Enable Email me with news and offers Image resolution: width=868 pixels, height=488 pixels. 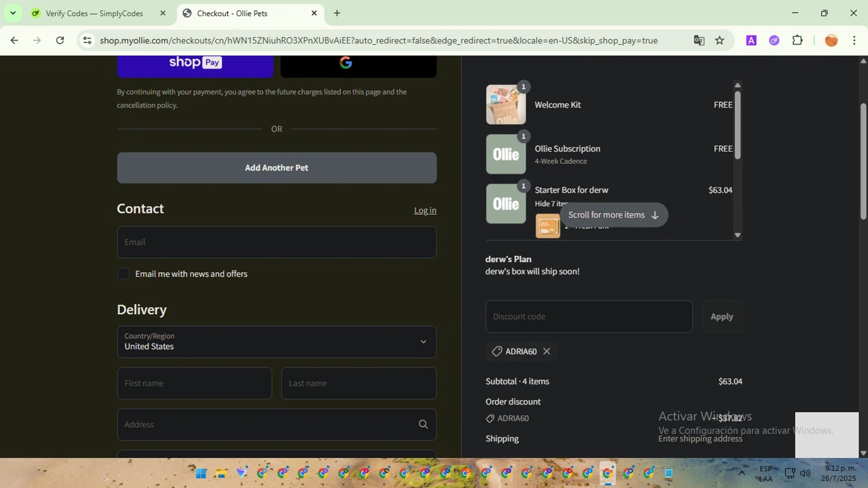pyautogui.click(x=124, y=274)
